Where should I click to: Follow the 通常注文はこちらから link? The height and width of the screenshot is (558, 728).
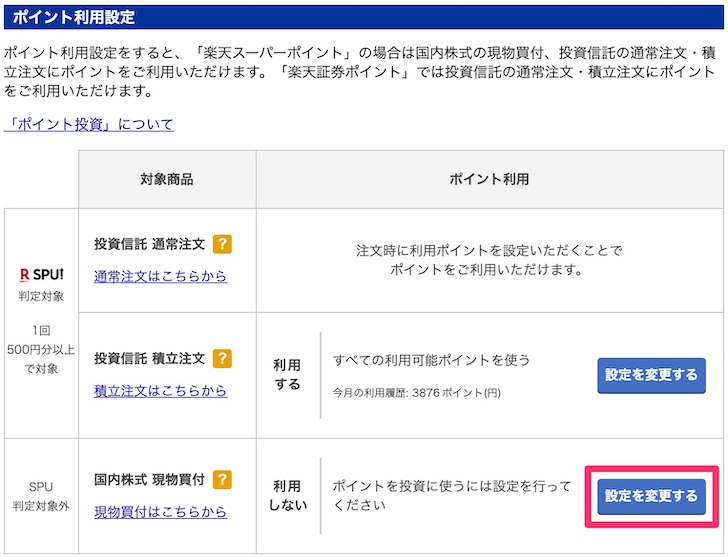point(160,276)
